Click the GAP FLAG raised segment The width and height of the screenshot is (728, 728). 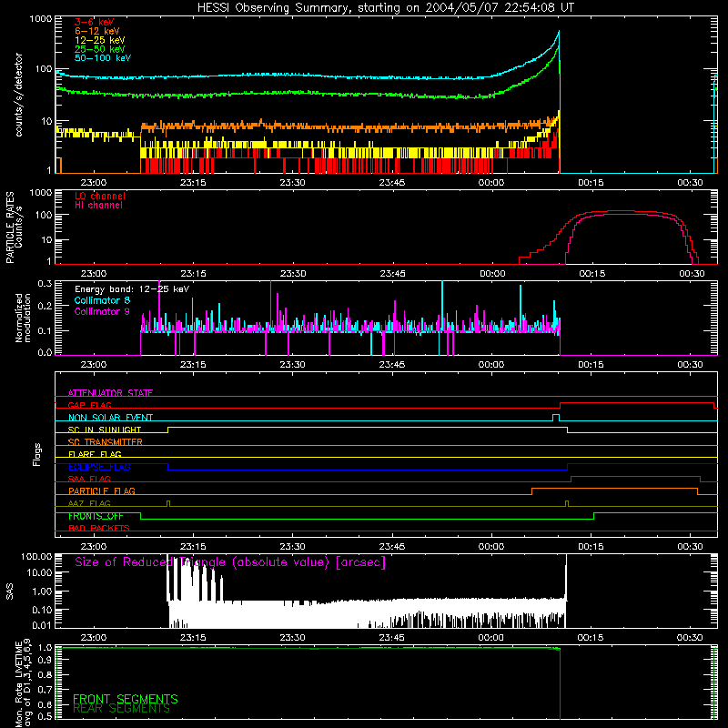pos(636,402)
